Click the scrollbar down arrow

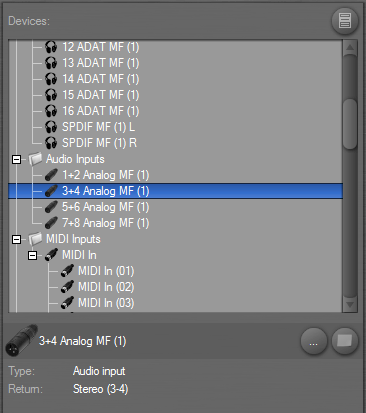point(350,304)
